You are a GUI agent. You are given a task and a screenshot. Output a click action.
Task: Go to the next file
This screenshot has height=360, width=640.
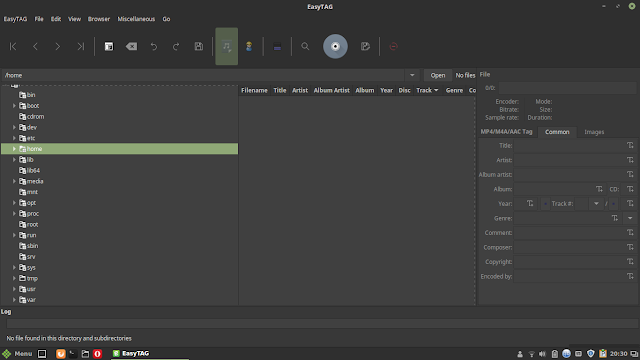pyautogui.click(x=58, y=47)
